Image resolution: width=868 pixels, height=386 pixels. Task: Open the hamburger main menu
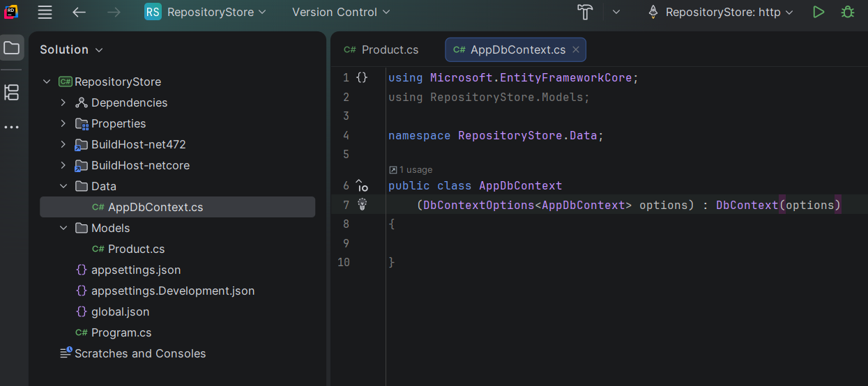click(x=45, y=12)
